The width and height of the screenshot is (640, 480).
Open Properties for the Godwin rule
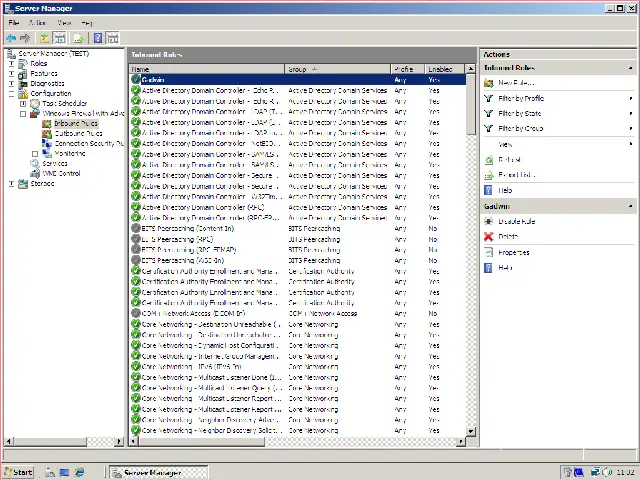[x=513, y=253]
